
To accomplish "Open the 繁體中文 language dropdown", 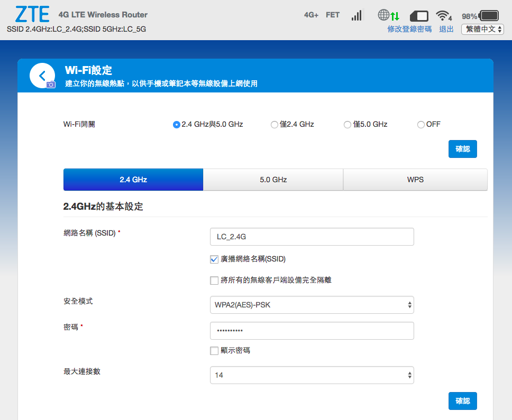I will coord(482,29).
